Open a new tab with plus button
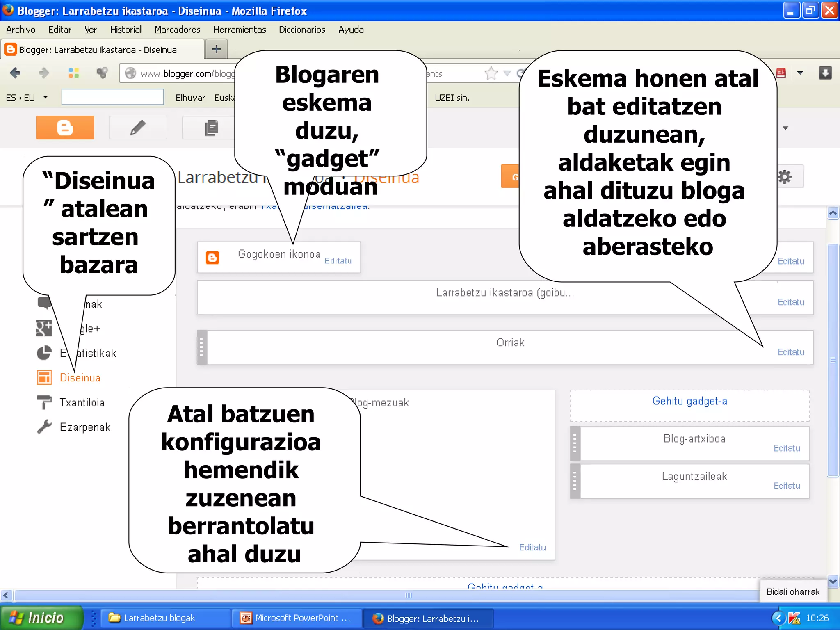The width and height of the screenshot is (840, 630). [216, 49]
